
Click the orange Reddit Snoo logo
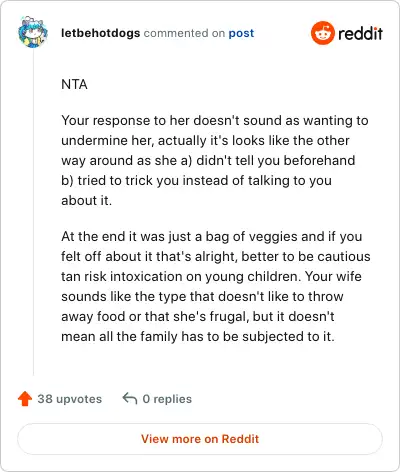(322, 33)
